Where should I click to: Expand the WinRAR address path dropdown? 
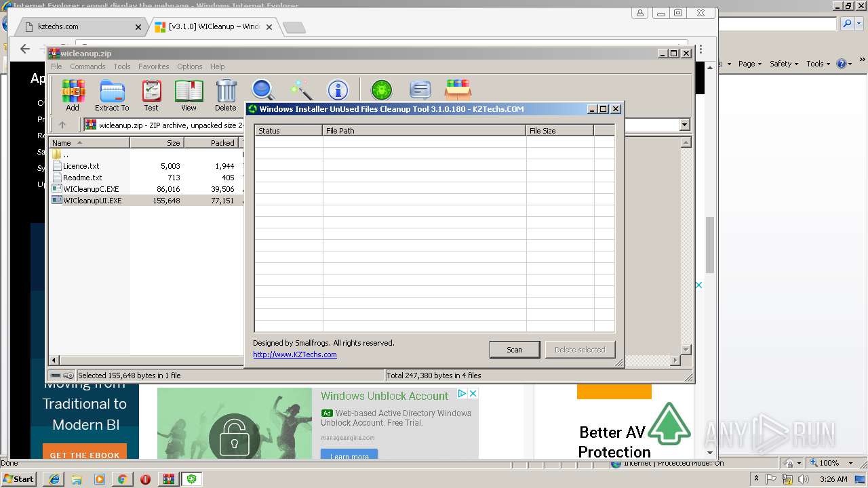pos(684,125)
